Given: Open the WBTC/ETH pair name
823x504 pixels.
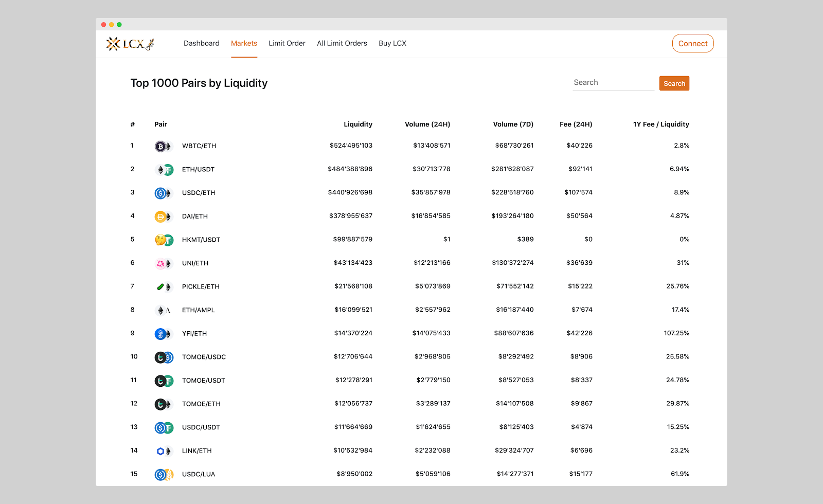Looking at the screenshot, I should tap(199, 146).
